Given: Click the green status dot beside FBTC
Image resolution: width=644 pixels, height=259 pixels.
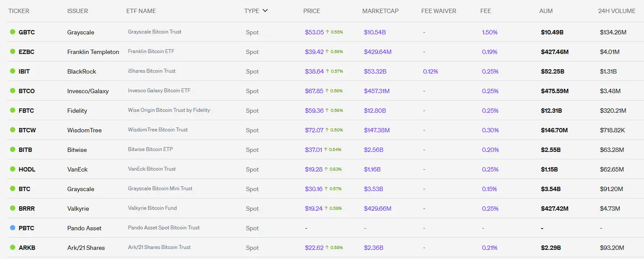Looking at the screenshot, I should [x=13, y=110].
